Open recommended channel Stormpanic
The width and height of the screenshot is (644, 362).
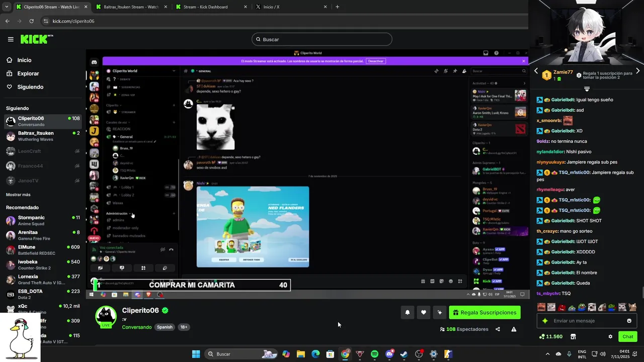tap(43, 220)
